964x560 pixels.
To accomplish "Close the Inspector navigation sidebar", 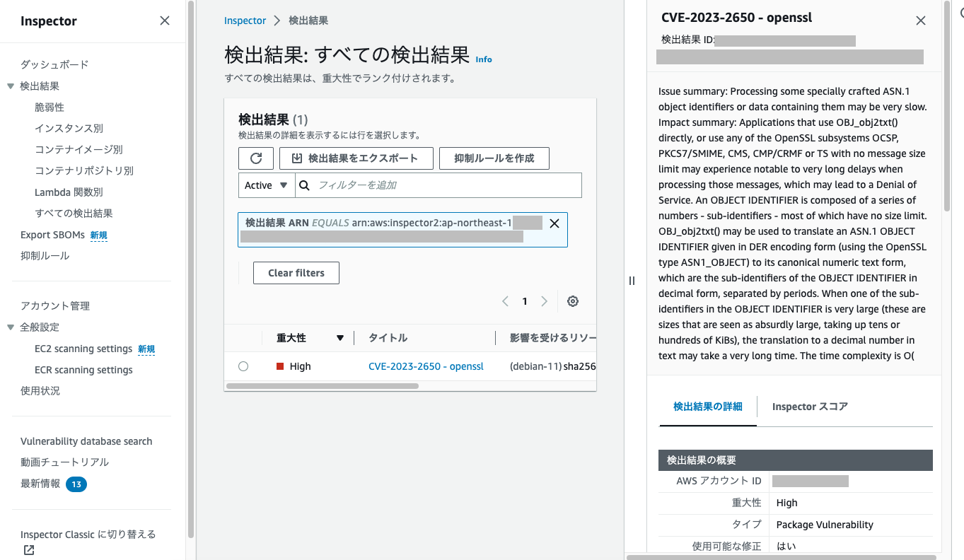I will pos(165,21).
